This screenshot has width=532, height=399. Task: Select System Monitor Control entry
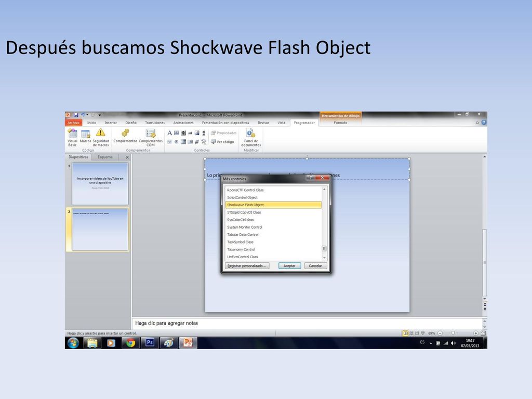(273, 228)
